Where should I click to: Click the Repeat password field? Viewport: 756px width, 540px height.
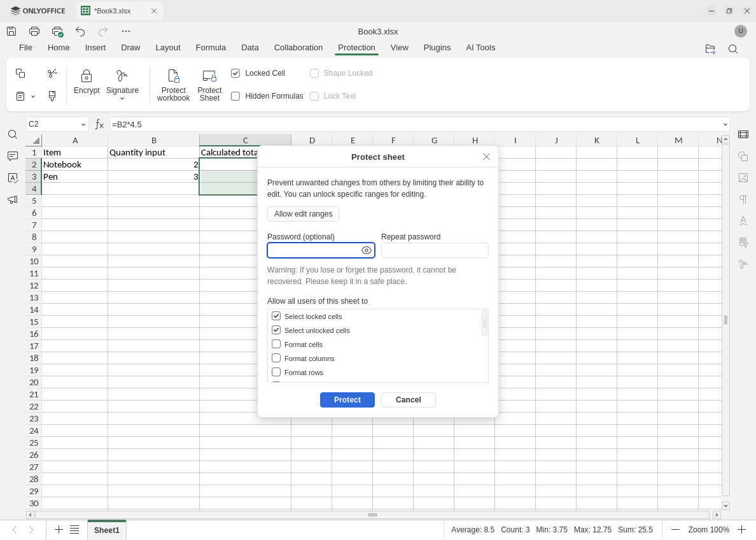[x=435, y=250]
